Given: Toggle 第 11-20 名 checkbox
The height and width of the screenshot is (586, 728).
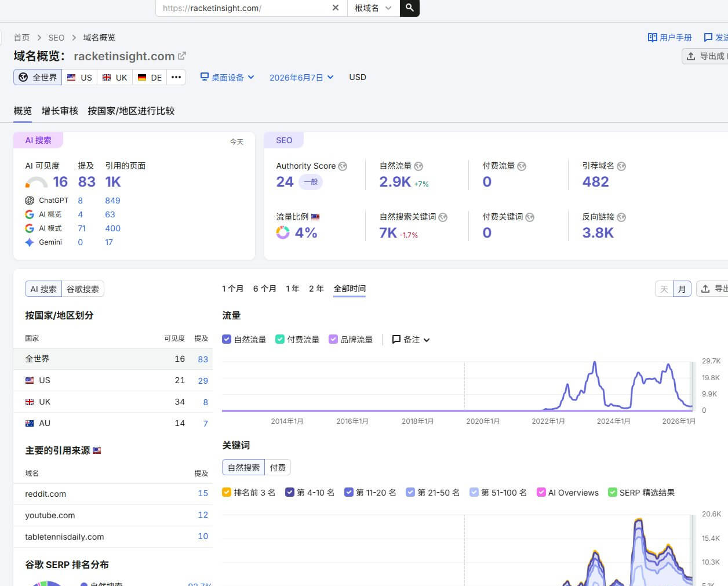Looking at the screenshot, I should (349, 492).
